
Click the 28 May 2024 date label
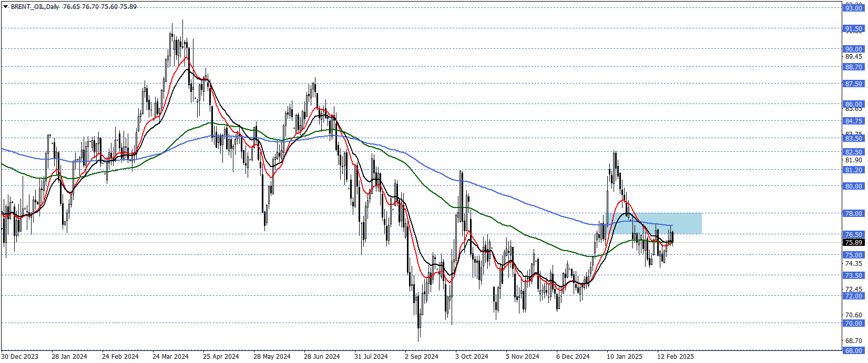[x=272, y=356]
